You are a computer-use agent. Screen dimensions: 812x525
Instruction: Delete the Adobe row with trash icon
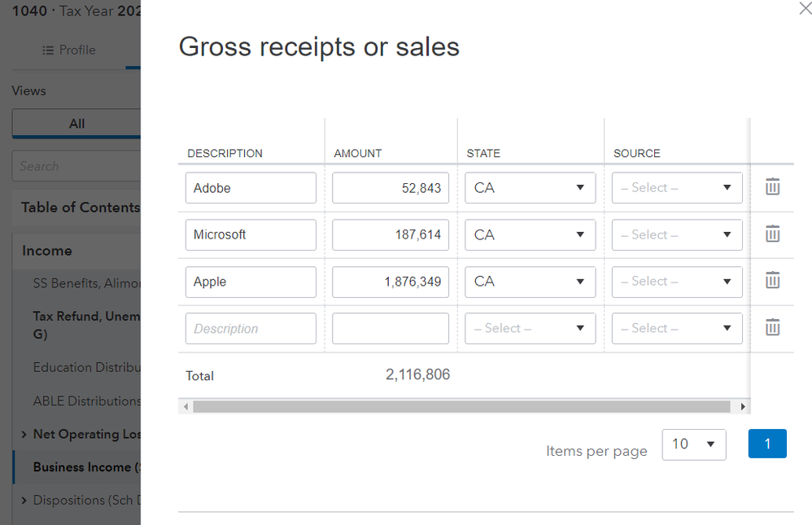pos(772,187)
